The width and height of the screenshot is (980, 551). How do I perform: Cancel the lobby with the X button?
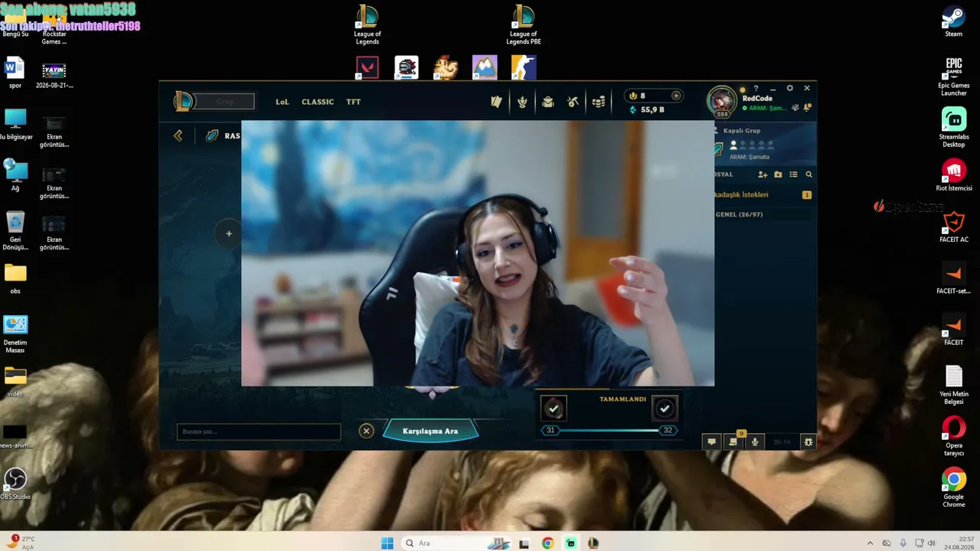(366, 431)
